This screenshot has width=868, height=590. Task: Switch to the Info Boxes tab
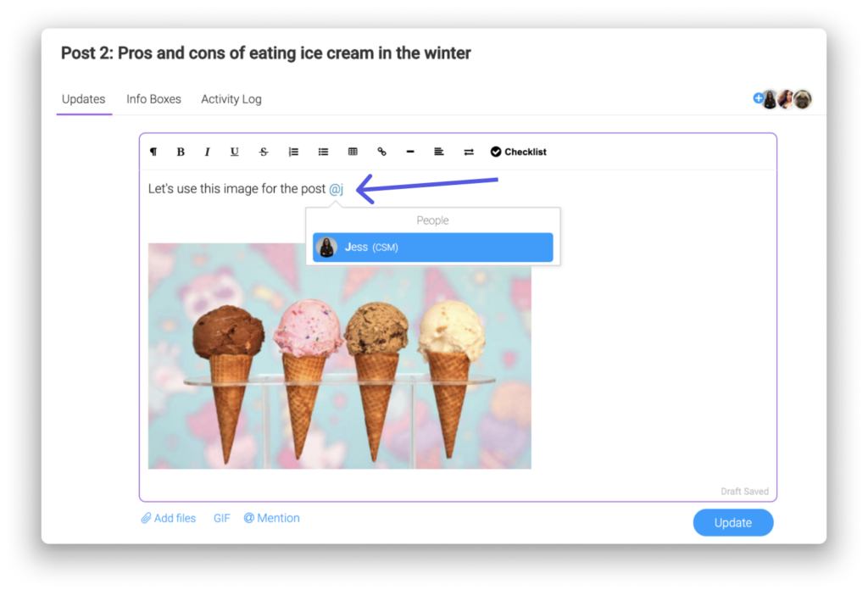(x=153, y=99)
